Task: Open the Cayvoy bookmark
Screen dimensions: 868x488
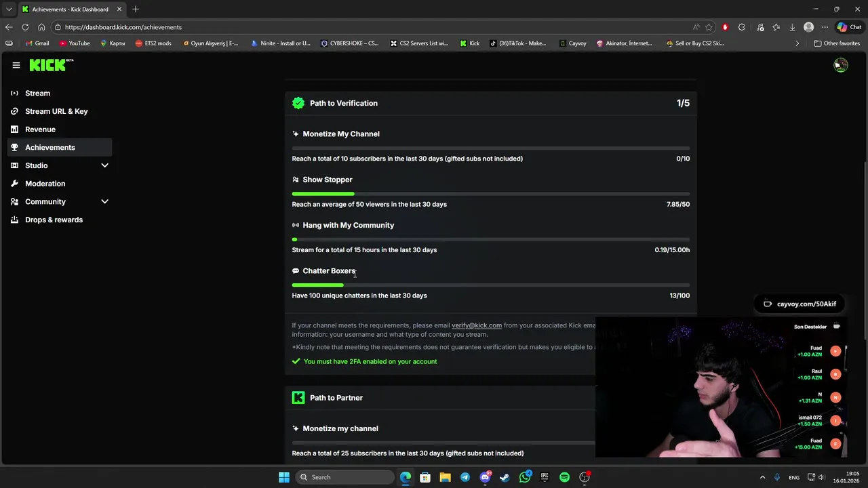Action: pyautogui.click(x=573, y=43)
